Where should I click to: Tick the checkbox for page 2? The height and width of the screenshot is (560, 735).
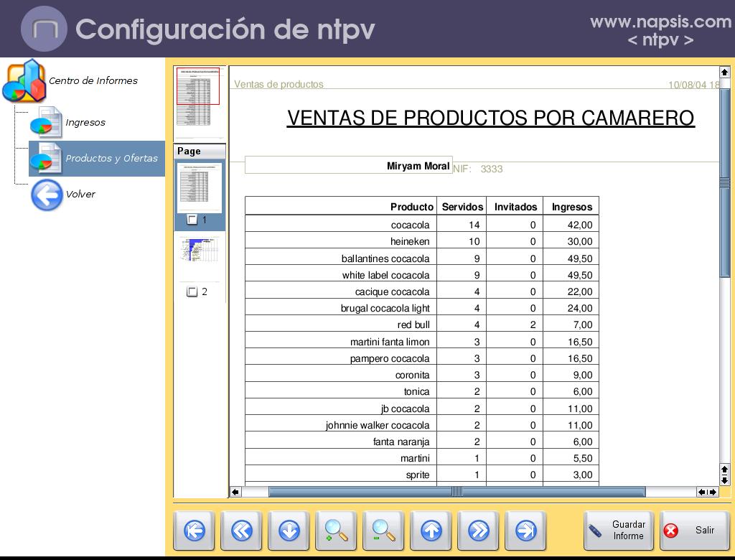click(x=192, y=292)
